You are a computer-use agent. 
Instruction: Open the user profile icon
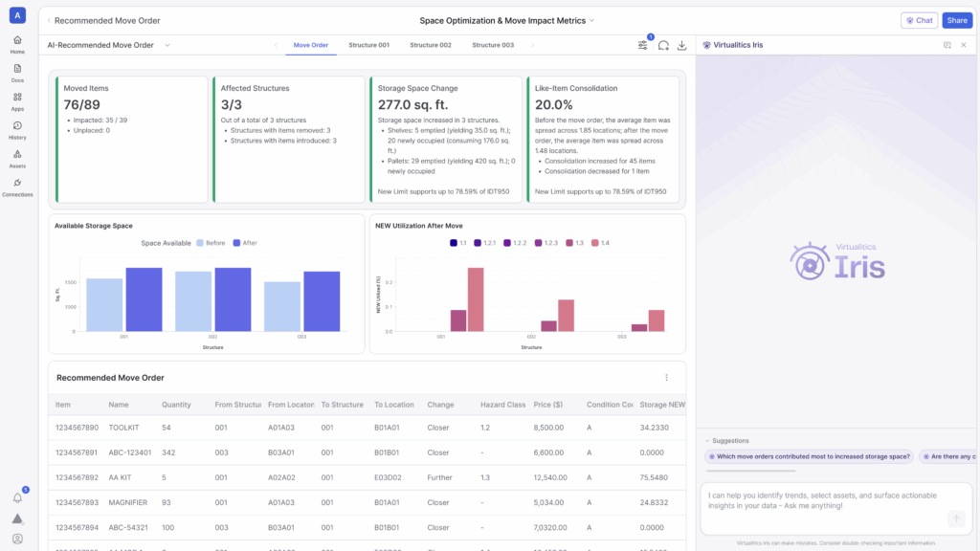point(17,539)
